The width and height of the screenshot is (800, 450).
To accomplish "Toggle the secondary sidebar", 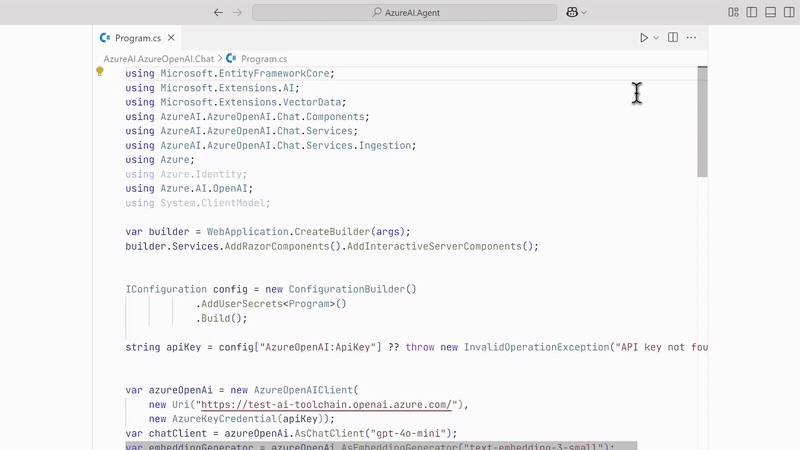I will pyautogui.click(x=789, y=12).
